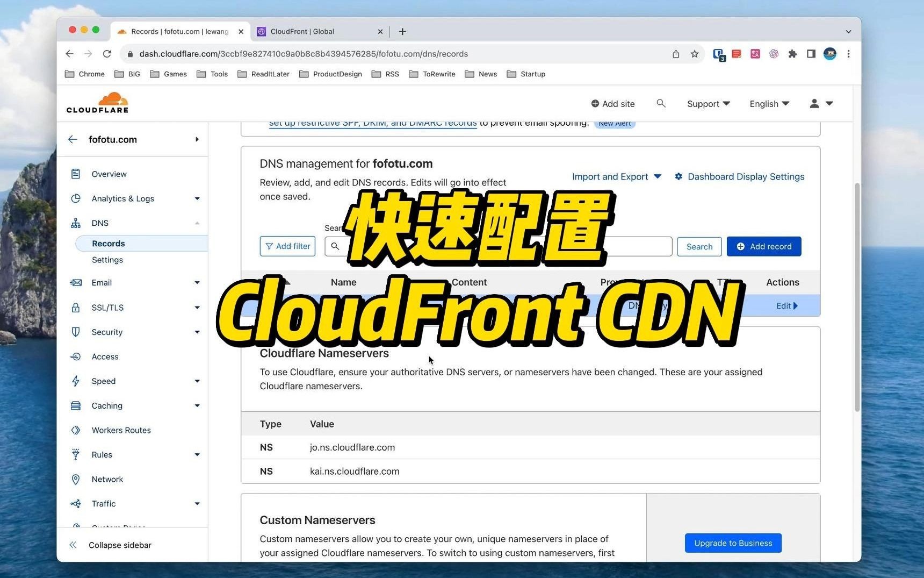Viewport: 924px width, 578px height.
Task: Open a new browser tab
Action: pyautogui.click(x=402, y=31)
